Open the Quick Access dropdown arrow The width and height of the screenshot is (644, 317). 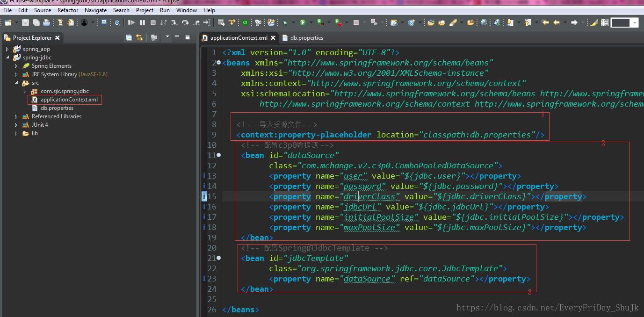pos(635,22)
